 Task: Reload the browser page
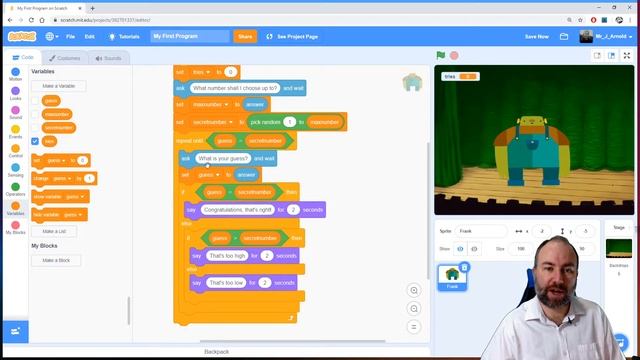(31, 20)
